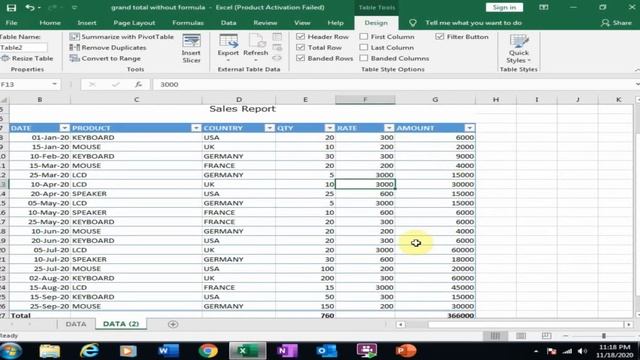Open PowerPoint from the taskbar

point(405,351)
